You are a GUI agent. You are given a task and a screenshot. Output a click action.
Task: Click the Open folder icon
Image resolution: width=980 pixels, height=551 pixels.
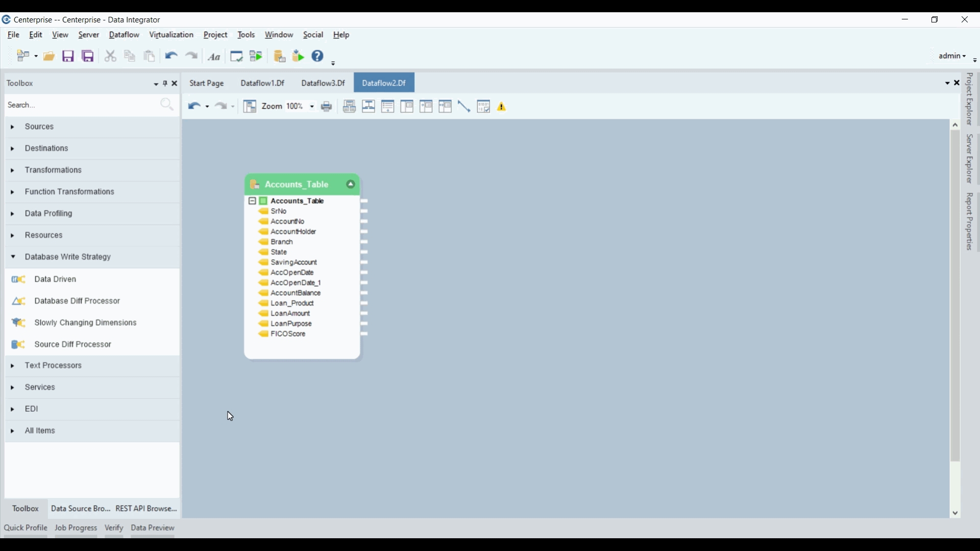49,56
